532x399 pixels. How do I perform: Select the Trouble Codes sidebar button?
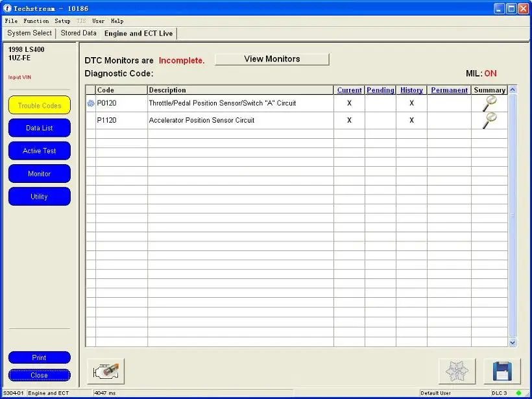pos(40,106)
